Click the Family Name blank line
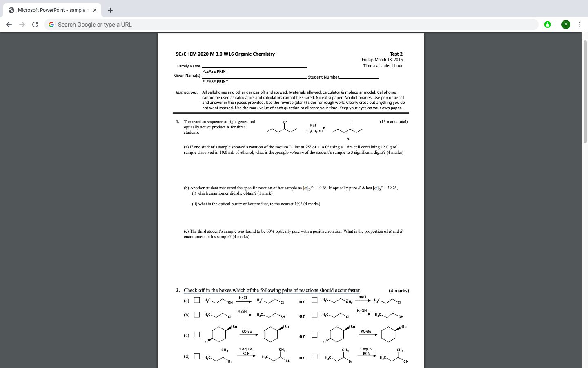588x368 pixels. click(x=254, y=67)
